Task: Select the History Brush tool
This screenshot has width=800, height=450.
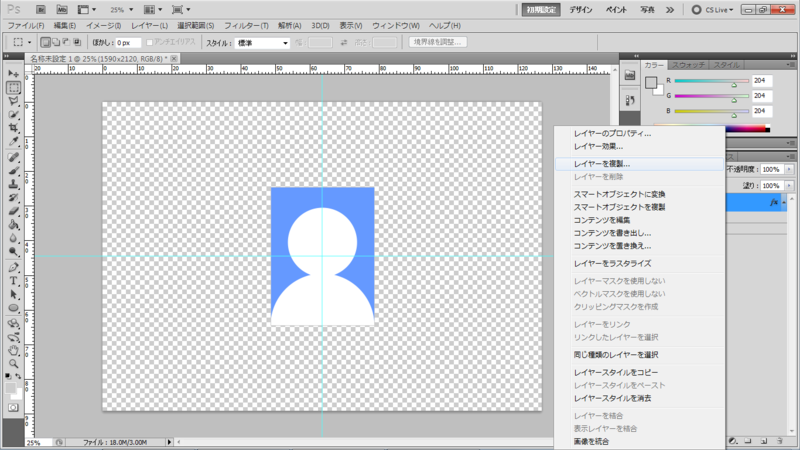Action: pos(13,197)
